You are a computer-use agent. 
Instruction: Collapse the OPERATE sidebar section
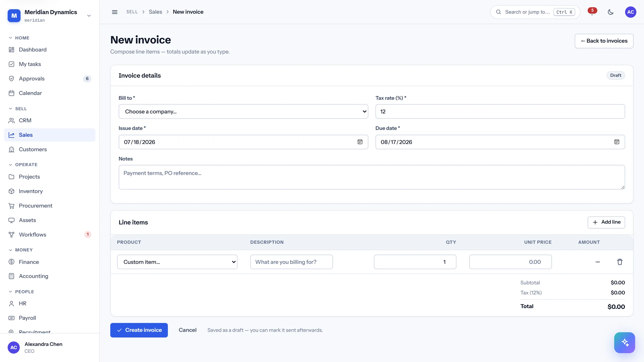pos(23,165)
